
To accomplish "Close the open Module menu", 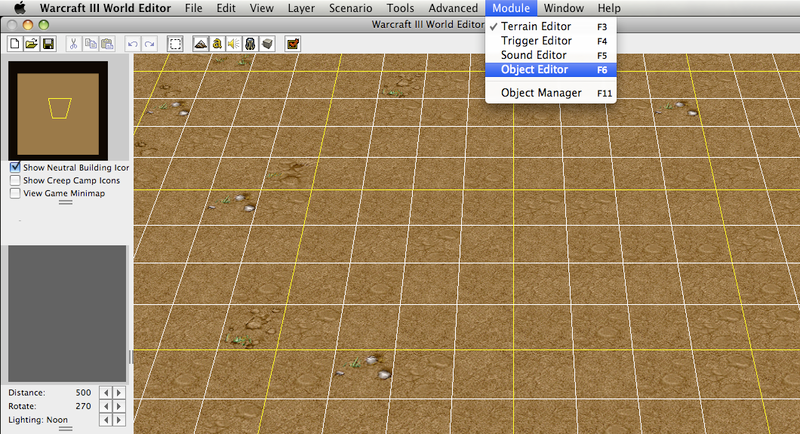I will (x=511, y=8).
